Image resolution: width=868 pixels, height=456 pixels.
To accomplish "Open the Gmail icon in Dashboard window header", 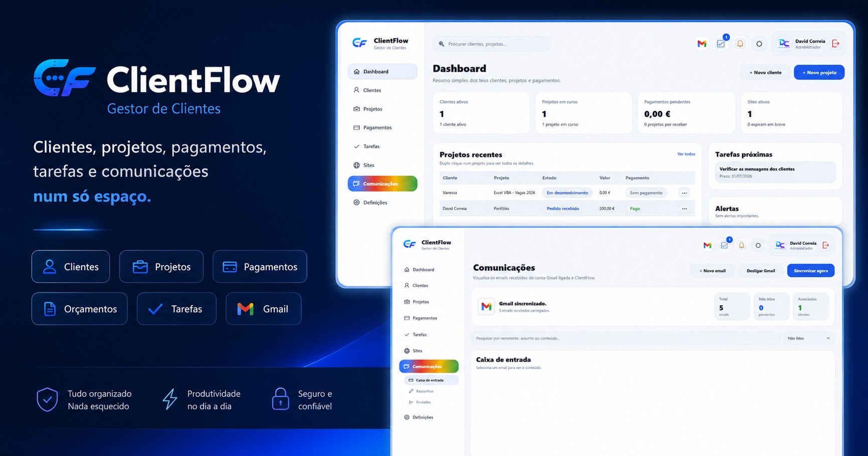I will (702, 44).
